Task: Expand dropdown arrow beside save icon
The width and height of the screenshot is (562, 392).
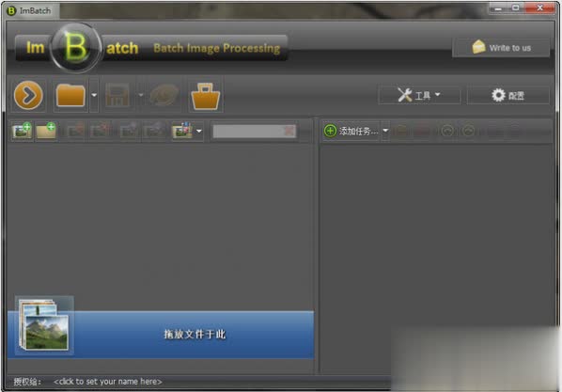Action: 141,95
